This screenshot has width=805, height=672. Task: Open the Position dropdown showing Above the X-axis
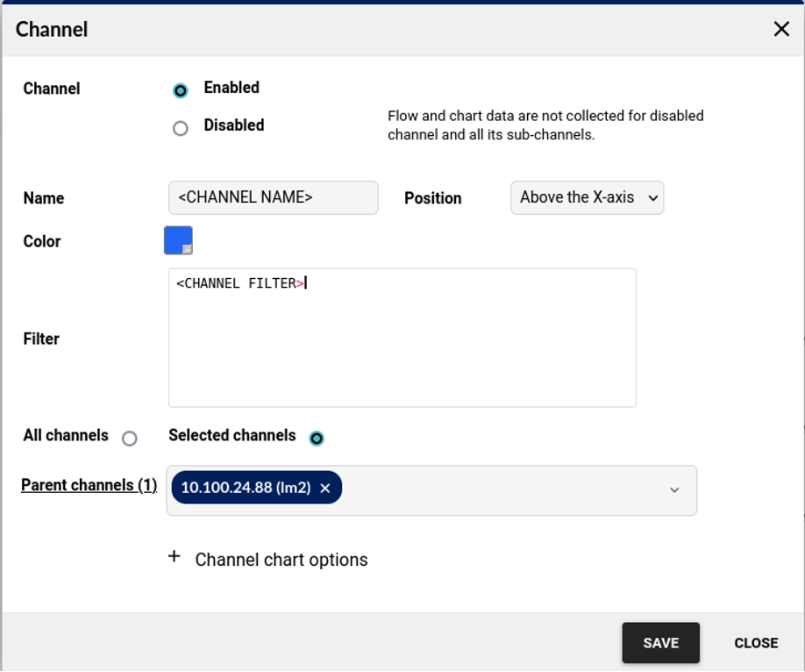click(587, 198)
